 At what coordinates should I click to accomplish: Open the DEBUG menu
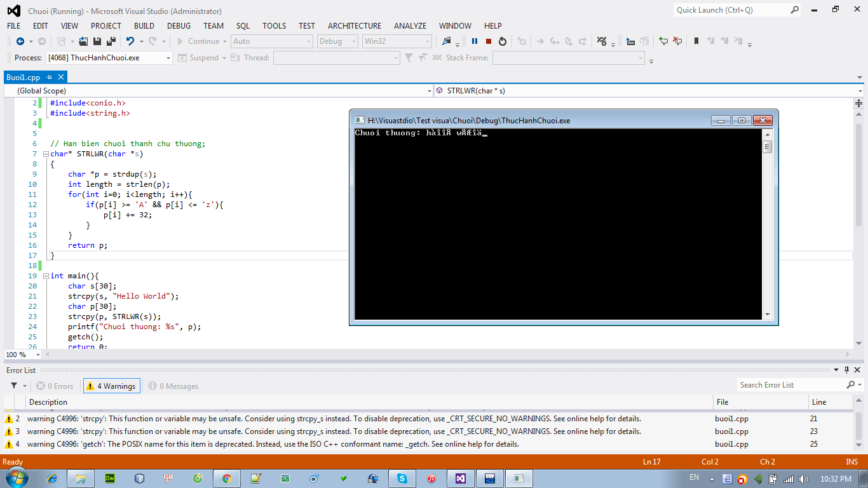179,26
